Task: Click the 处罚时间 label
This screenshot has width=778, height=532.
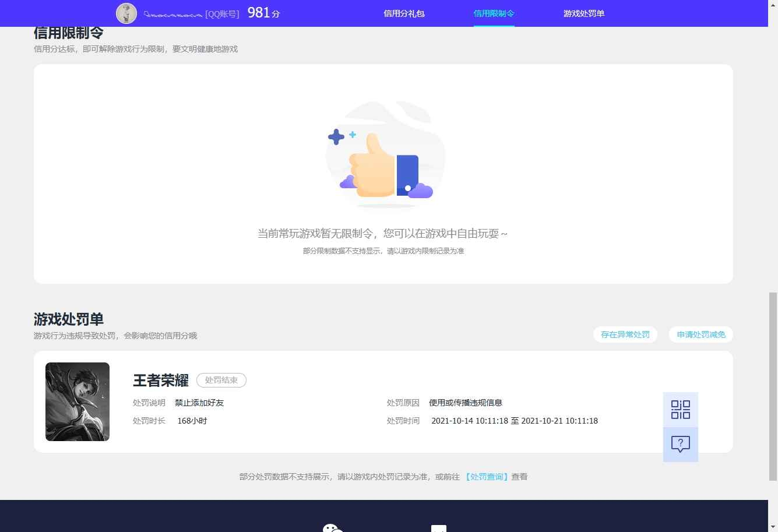Action: 403,421
